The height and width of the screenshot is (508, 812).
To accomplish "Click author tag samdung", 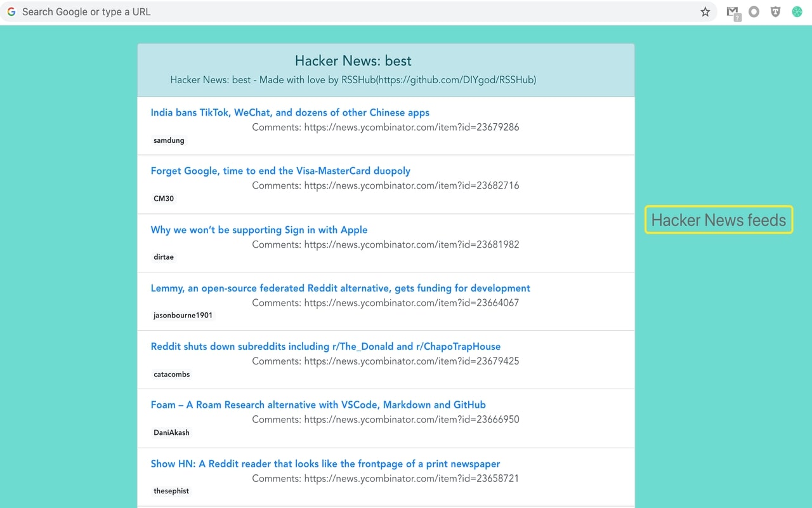I will click(169, 140).
